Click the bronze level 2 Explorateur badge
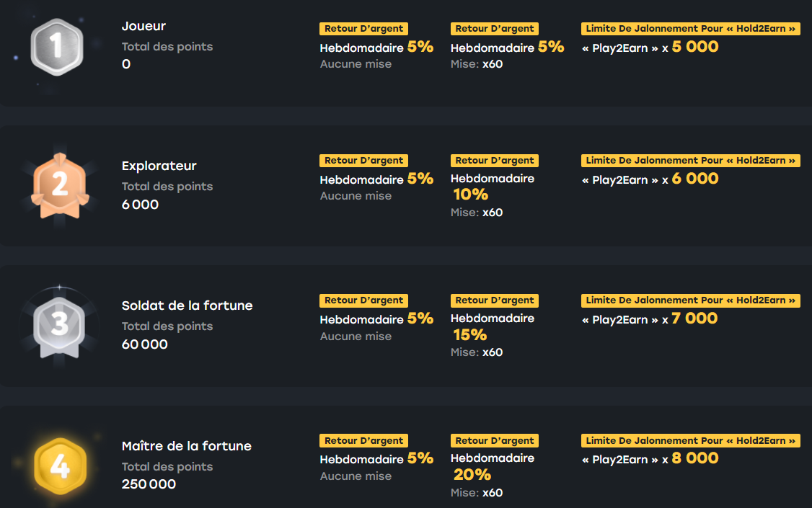The height and width of the screenshot is (508, 812). (60, 185)
